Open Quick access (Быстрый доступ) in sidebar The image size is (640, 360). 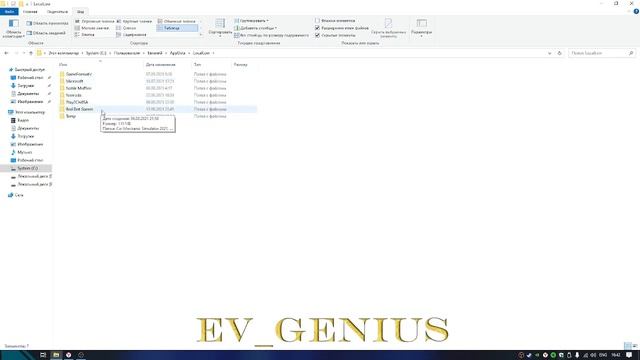[x=29, y=70]
